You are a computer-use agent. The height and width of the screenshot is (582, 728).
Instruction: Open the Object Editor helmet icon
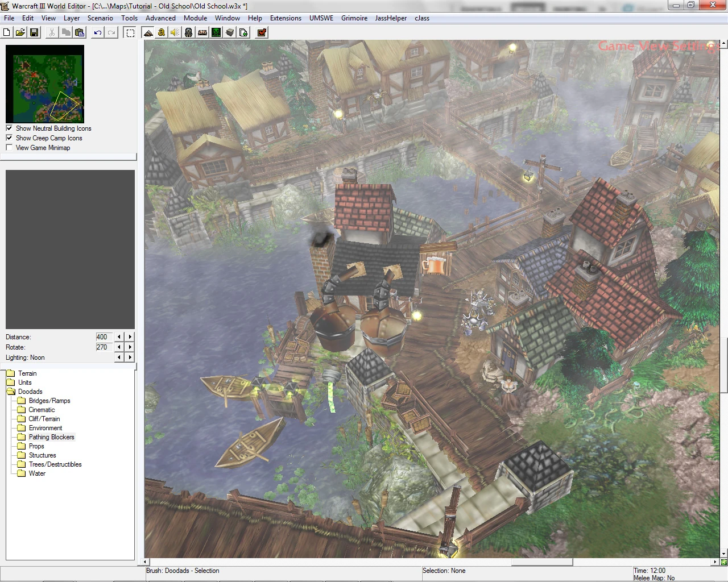tap(189, 32)
